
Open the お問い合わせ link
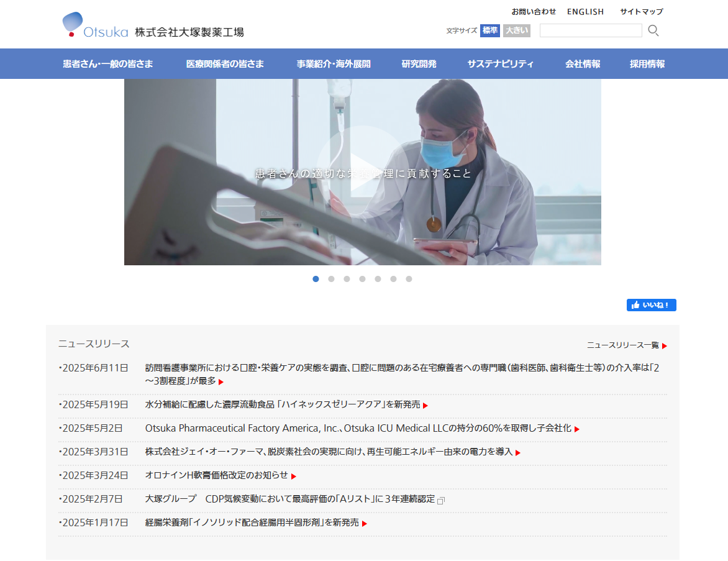point(534,12)
